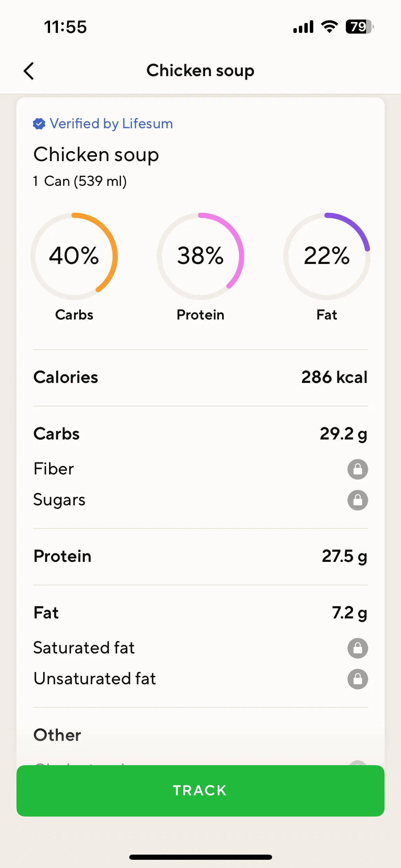
Task: Tap the Chicken soup title in header
Action: point(200,71)
